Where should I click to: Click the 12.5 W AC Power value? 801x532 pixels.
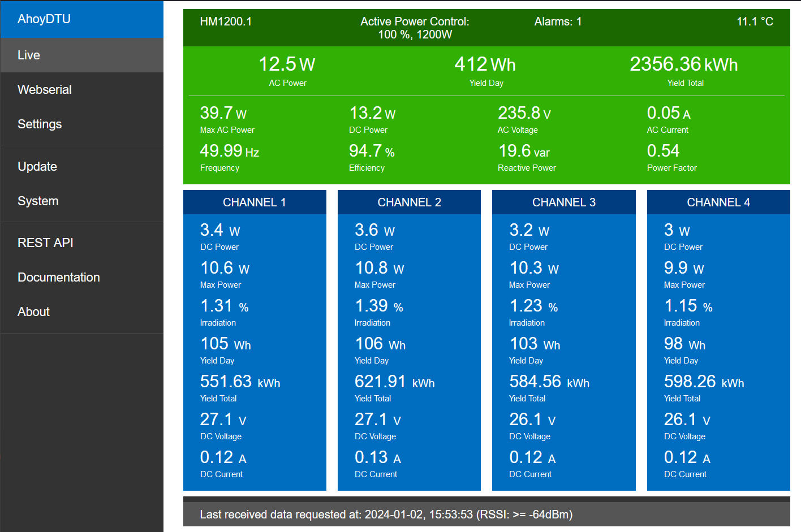tap(287, 64)
